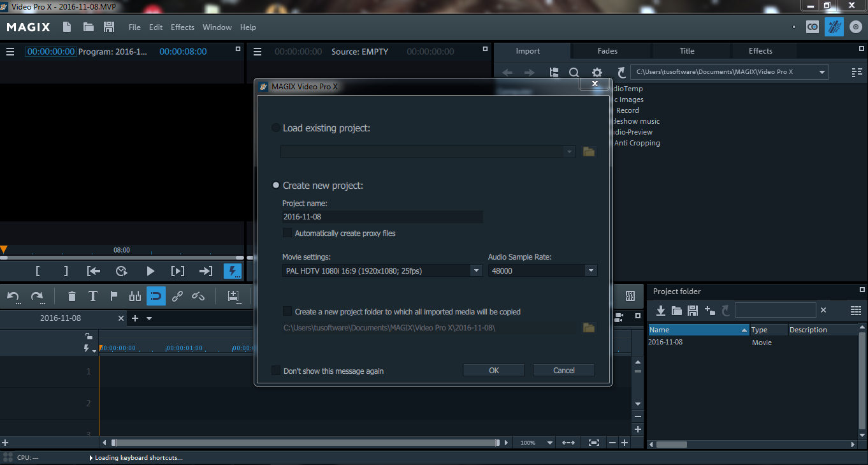Open the Audio Sample Rate dropdown
The image size is (868, 465).
pos(591,271)
